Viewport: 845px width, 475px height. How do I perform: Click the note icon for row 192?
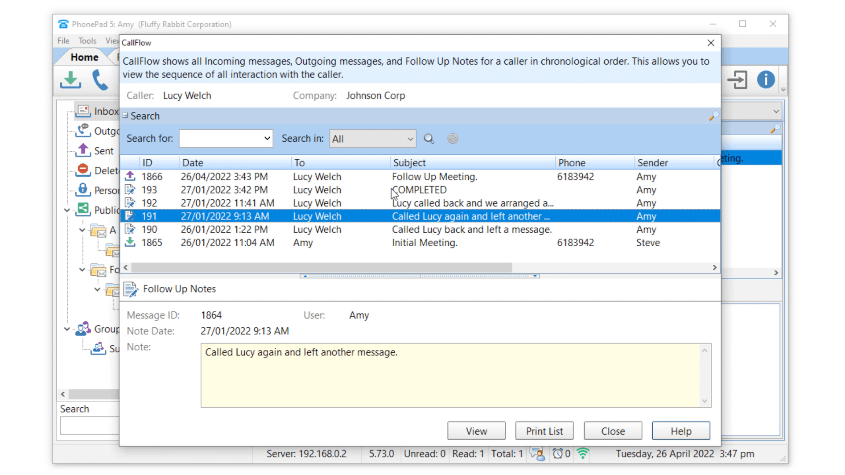point(130,203)
